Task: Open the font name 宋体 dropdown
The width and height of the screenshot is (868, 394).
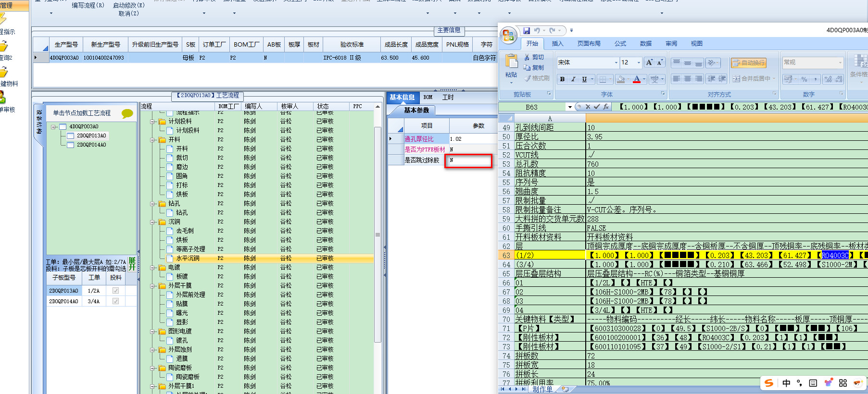Action: [616, 62]
